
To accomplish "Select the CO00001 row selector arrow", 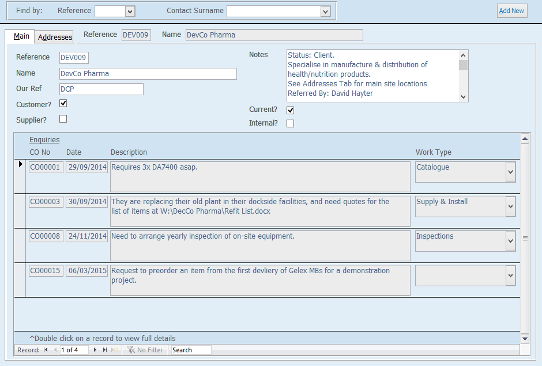I will [20, 164].
